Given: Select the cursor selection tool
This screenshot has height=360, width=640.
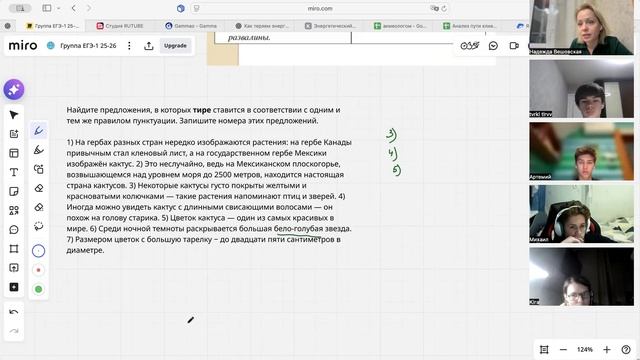Looking at the screenshot, I should [14, 115].
